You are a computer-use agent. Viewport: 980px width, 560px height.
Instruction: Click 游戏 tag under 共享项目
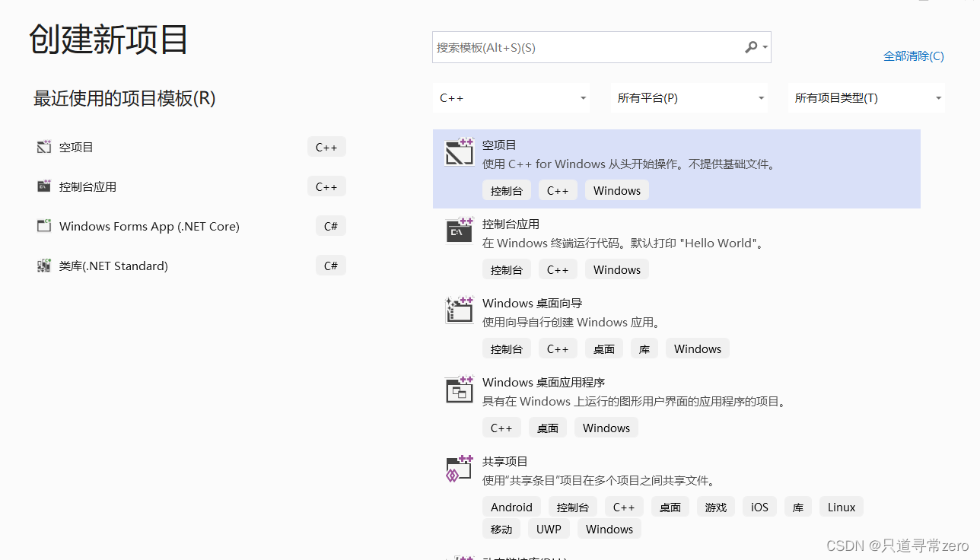(x=716, y=507)
